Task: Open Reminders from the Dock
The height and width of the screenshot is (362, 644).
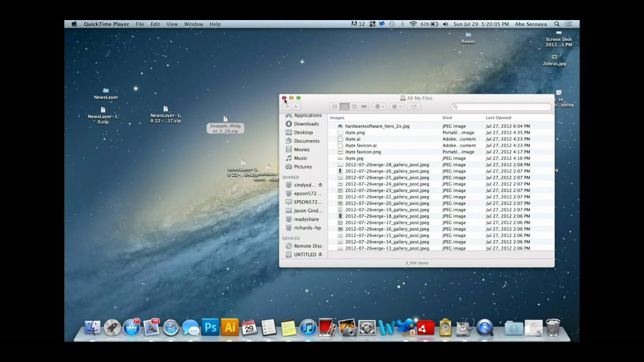Action: [x=269, y=327]
